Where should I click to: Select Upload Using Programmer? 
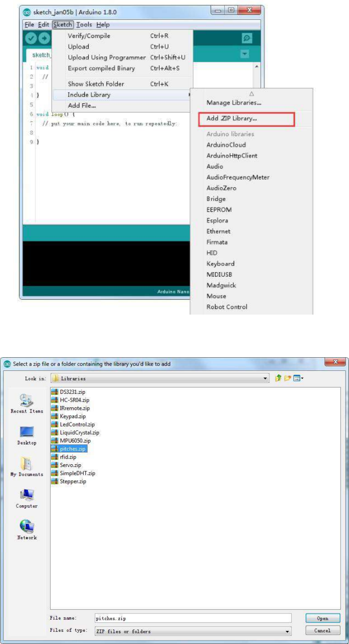coord(122,57)
